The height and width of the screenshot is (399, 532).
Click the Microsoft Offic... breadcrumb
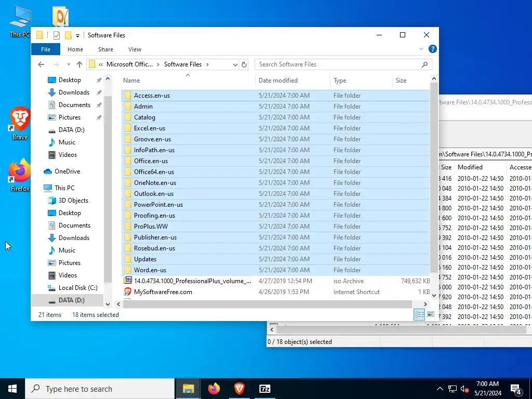tap(129, 64)
